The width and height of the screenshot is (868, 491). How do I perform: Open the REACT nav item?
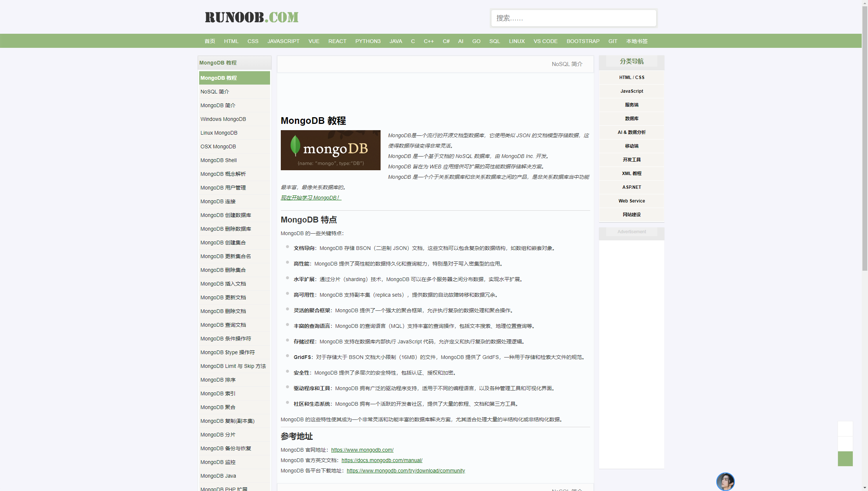[337, 41]
